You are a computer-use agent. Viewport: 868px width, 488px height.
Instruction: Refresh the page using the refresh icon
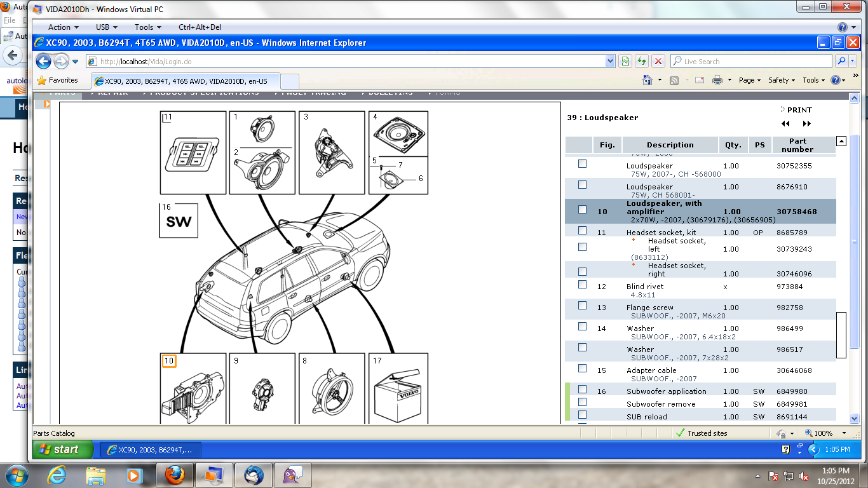point(642,62)
